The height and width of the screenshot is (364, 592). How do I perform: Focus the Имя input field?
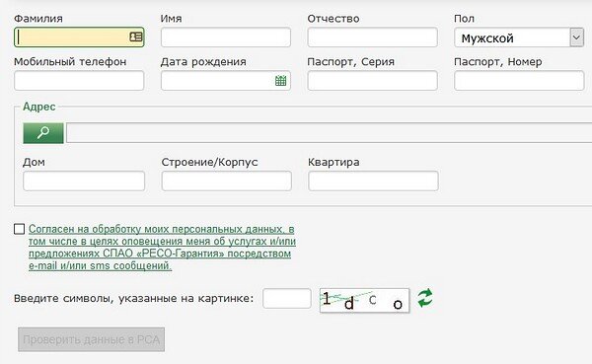click(x=226, y=37)
